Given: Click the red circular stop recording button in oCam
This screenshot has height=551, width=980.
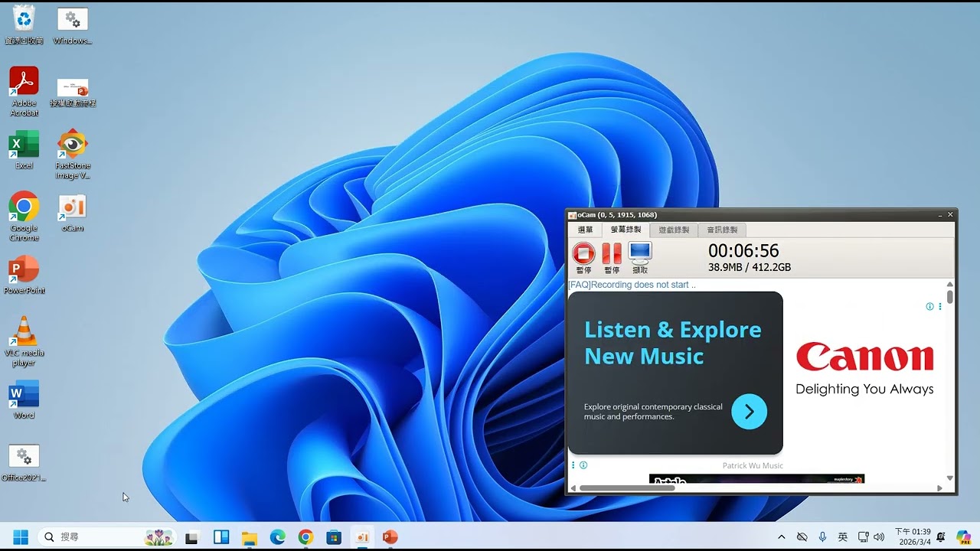Looking at the screenshot, I should (x=583, y=253).
